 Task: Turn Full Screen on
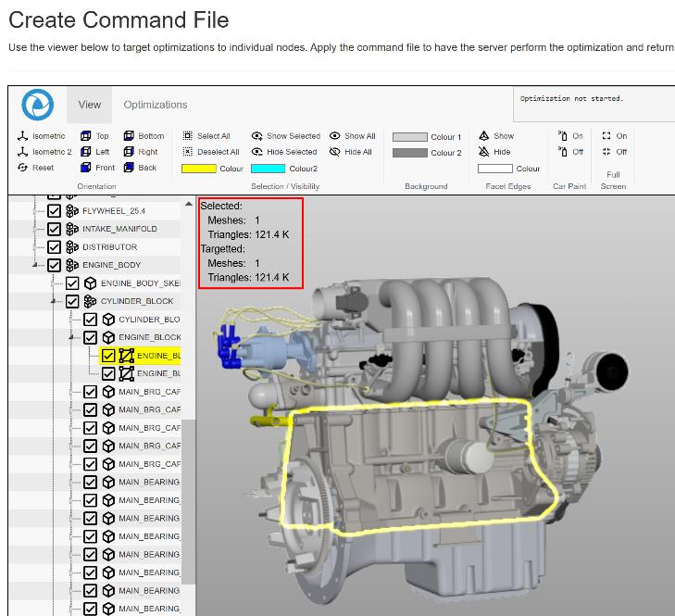tap(614, 136)
